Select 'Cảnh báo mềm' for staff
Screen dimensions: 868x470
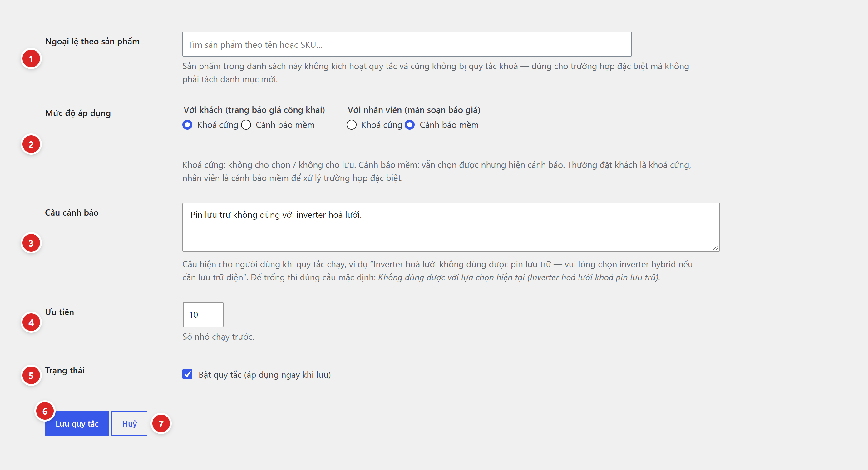pos(410,125)
